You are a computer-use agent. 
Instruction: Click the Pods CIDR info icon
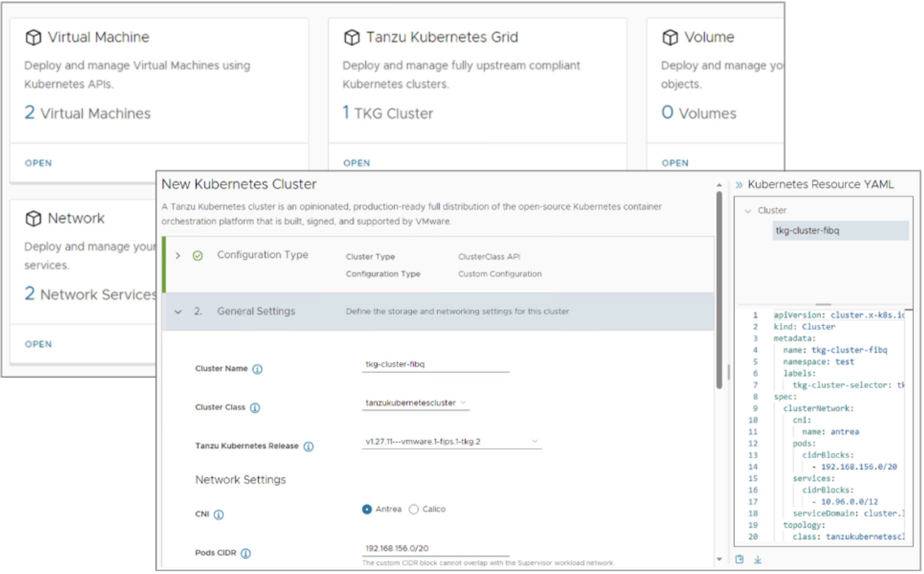click(x=246, y=553)
